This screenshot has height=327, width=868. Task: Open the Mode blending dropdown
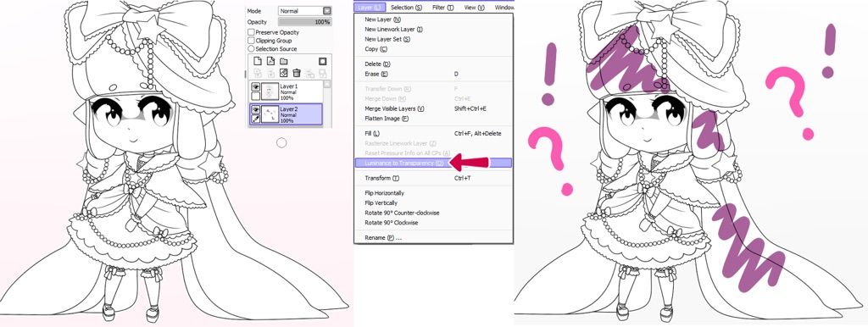pos(304,10)
